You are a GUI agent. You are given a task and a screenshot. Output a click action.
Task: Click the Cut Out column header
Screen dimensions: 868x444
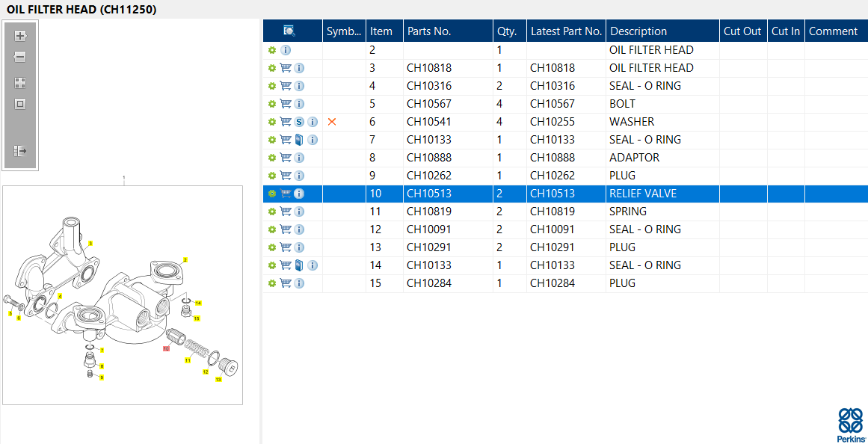click(x=743, y=31)
